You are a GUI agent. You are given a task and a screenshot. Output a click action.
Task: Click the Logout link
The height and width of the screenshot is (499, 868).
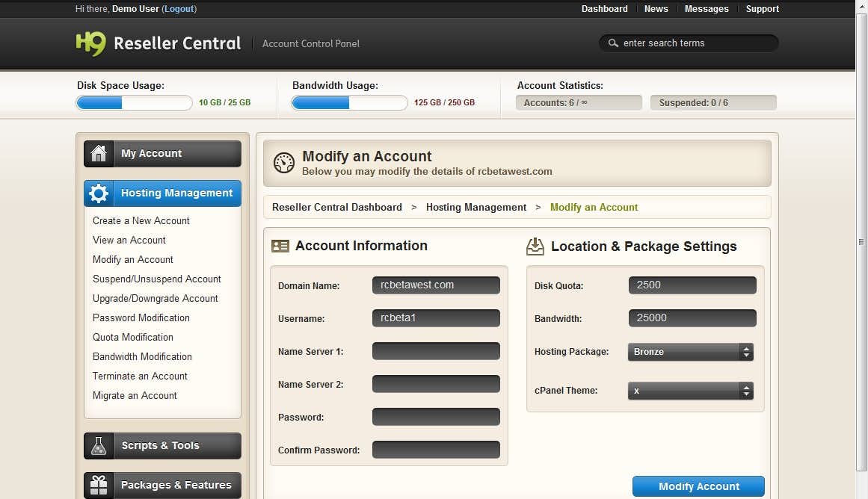(179, 9)
